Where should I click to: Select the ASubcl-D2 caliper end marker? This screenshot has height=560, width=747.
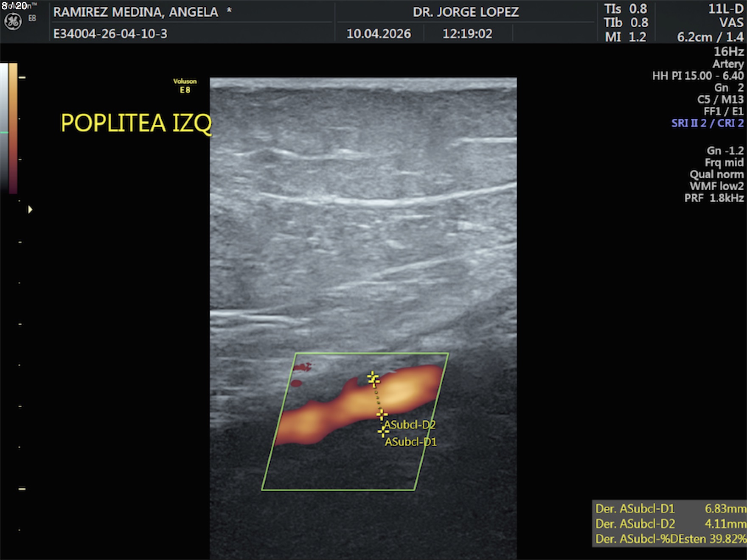[x=382, y=414]
